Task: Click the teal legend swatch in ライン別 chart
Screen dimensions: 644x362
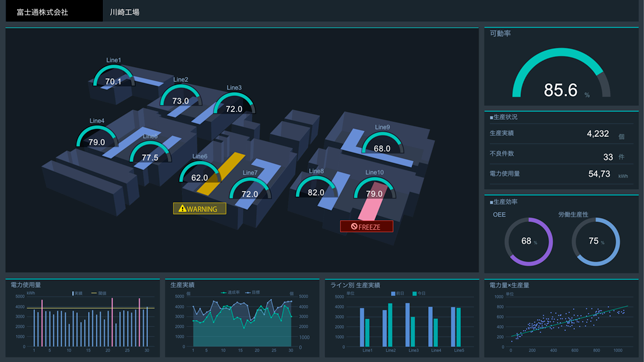Action: 414,293
